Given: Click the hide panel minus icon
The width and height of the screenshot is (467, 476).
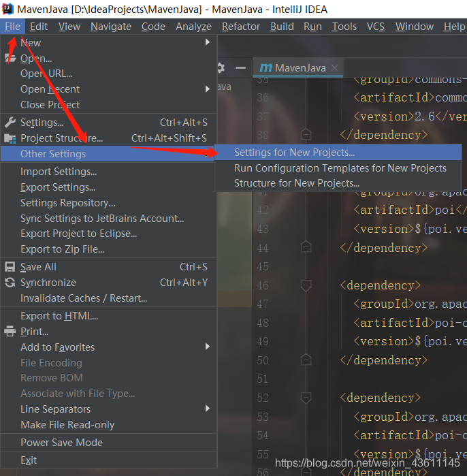Looking at the screenshot, I should [x=240, y=68].
